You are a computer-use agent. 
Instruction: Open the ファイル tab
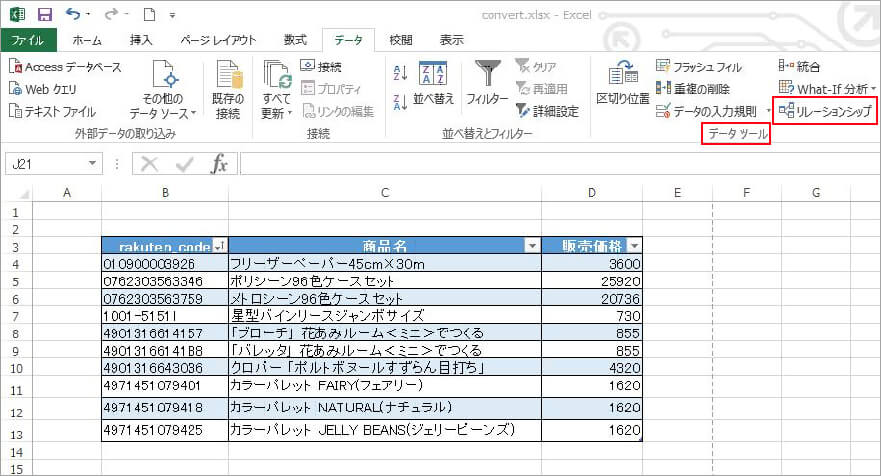28,40
